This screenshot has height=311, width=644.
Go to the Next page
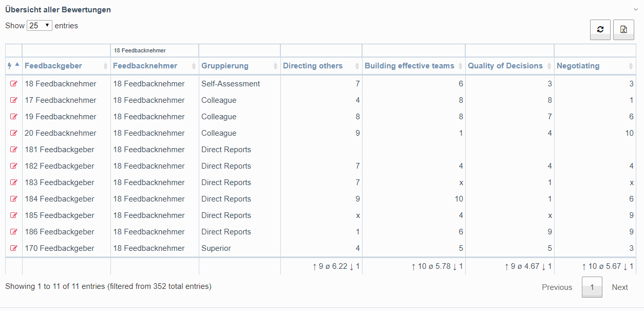coord(619,287)
